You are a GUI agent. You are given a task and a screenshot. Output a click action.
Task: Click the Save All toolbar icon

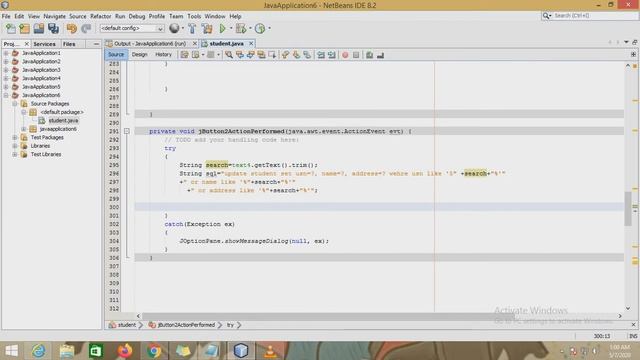coord(53,29)
